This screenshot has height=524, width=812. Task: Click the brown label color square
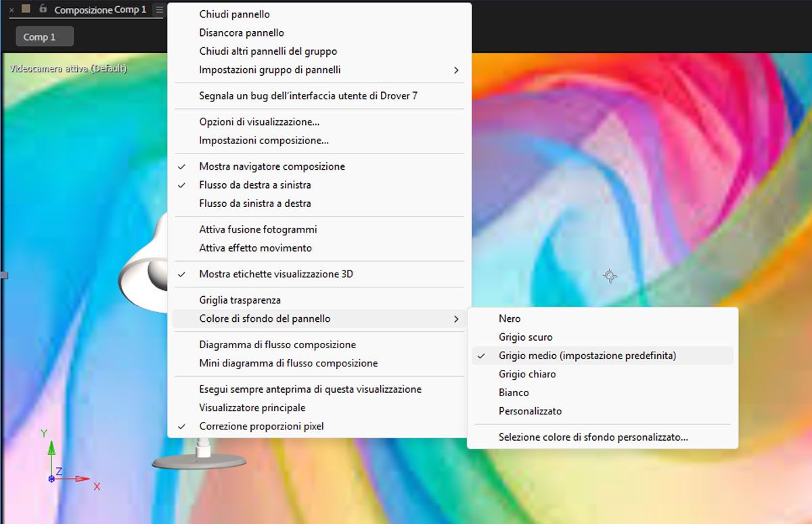click(x=26, y=9)
